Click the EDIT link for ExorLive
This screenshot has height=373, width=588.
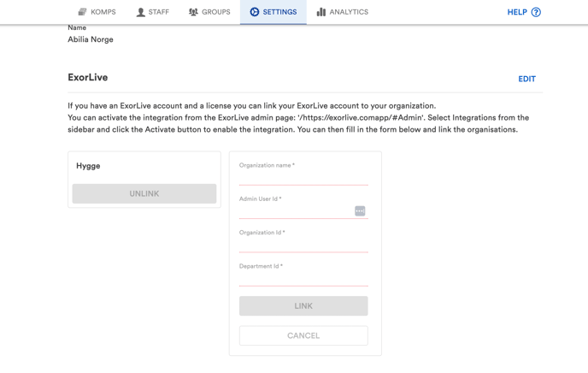coord(526,79)
